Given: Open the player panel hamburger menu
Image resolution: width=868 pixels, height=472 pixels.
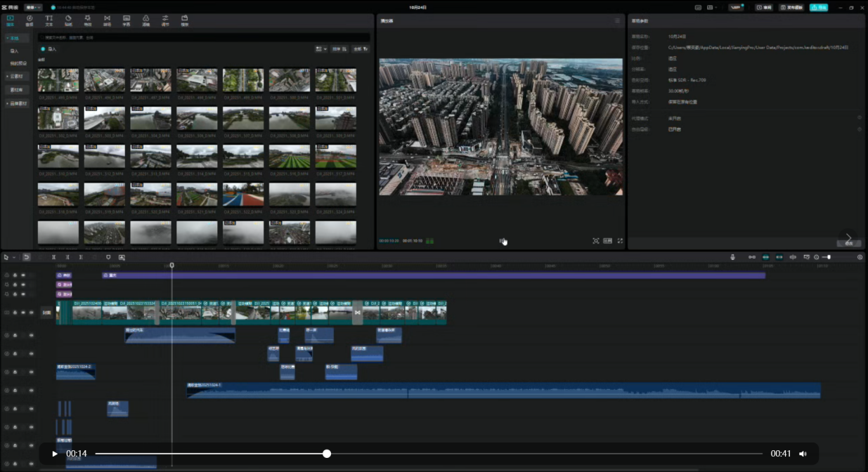Looking at the screenshot, I should coord(617,21).
